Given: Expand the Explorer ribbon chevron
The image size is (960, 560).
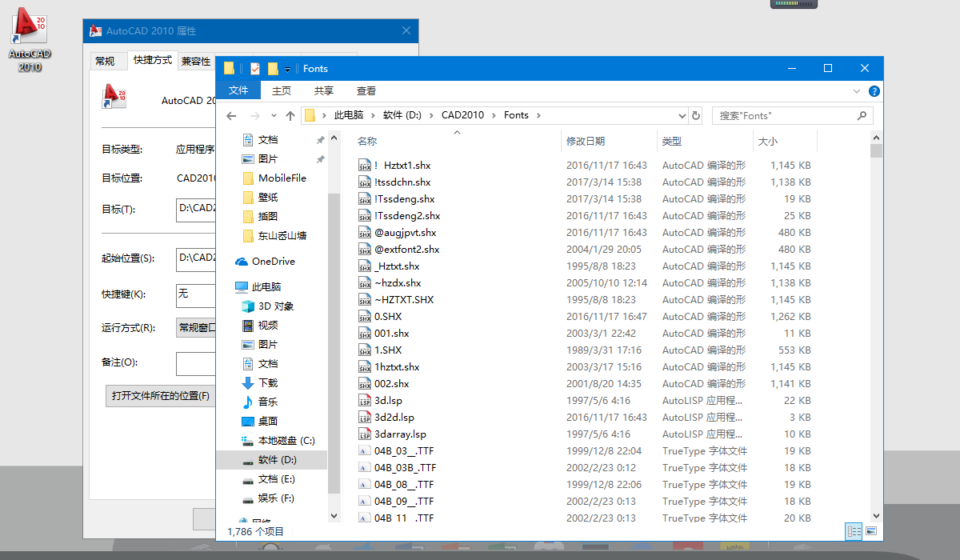Looking at the screenshot, I should click(857, 91).
